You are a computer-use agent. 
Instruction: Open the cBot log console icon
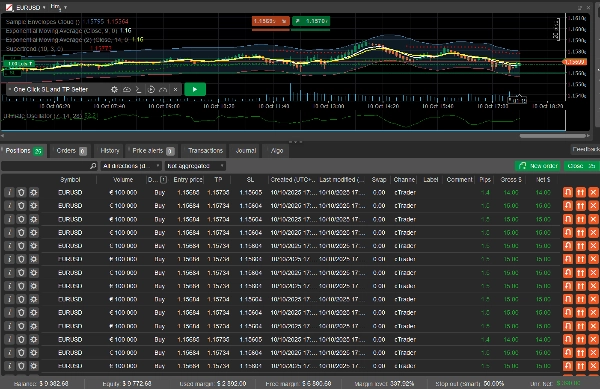tap(139, 90)
